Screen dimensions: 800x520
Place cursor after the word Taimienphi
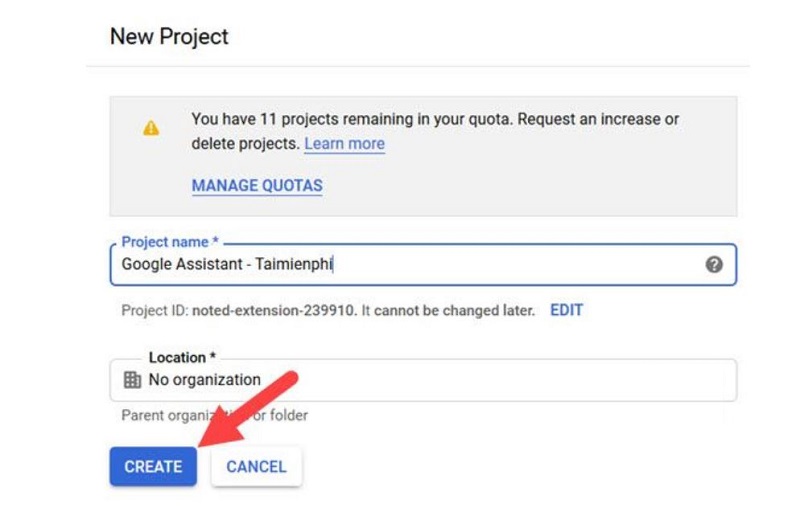[333, 264]
